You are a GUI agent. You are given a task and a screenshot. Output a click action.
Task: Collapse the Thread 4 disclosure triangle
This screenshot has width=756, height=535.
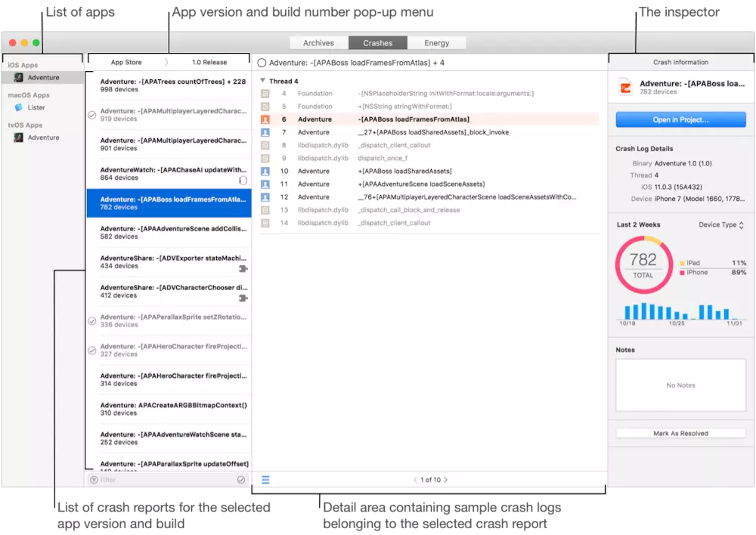pos(263,81)
